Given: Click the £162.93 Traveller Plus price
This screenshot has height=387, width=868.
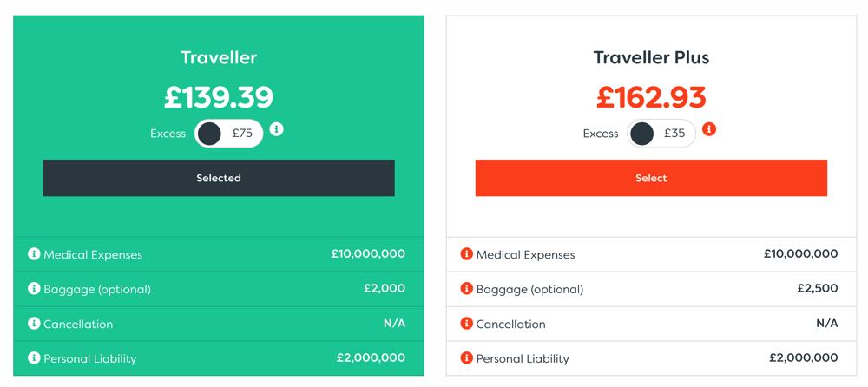Looking at the screenshot, I should 651,97.
